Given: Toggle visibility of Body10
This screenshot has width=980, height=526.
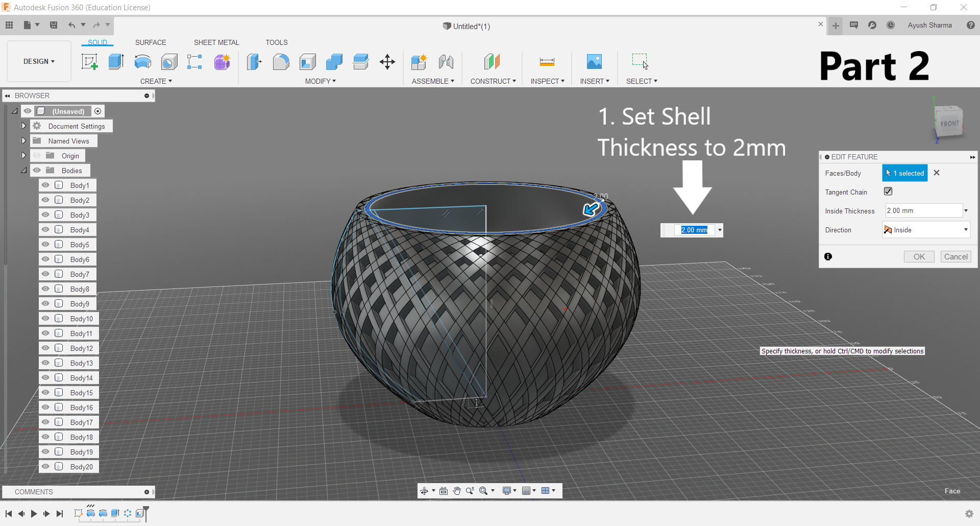Looking at the screenshot, I should pyautogui.click(x=46, y=319).
